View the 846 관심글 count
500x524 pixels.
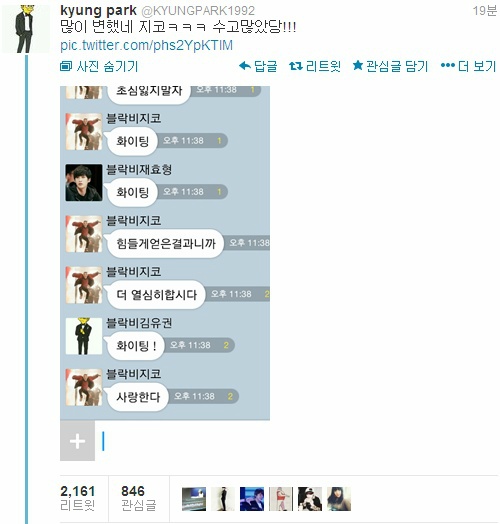[139, 498]
